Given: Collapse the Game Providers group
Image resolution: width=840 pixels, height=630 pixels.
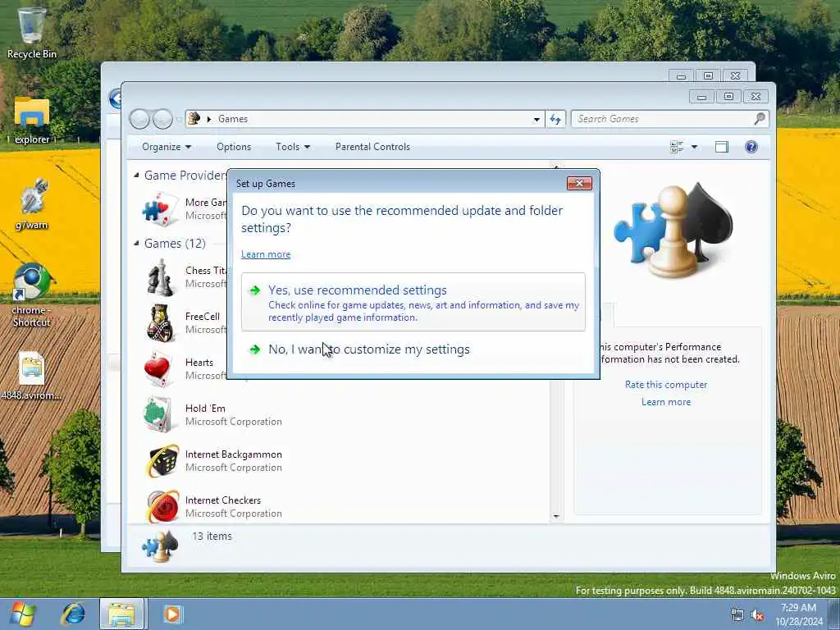Looking at the screenshot, I should (x=136, y=175).
